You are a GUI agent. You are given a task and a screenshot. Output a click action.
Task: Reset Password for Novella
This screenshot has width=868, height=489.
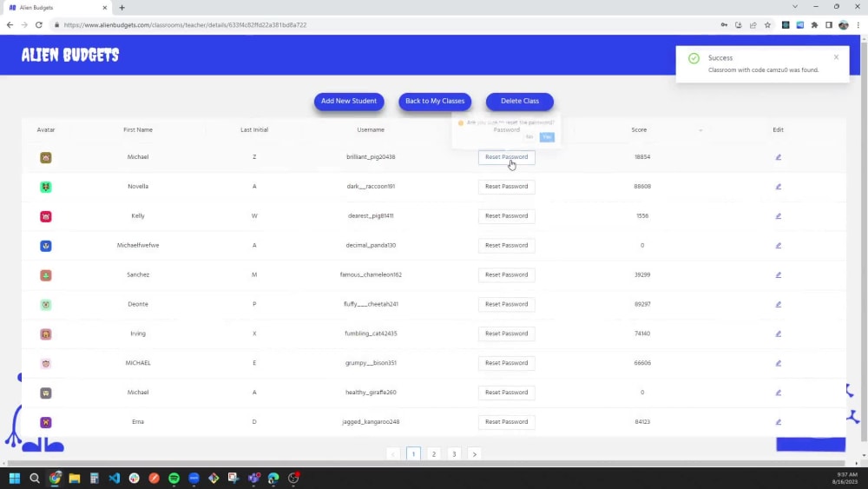[x=507, y=187]
